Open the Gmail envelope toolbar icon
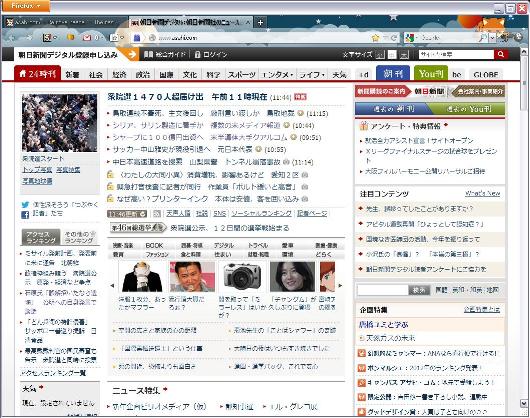 87,38
